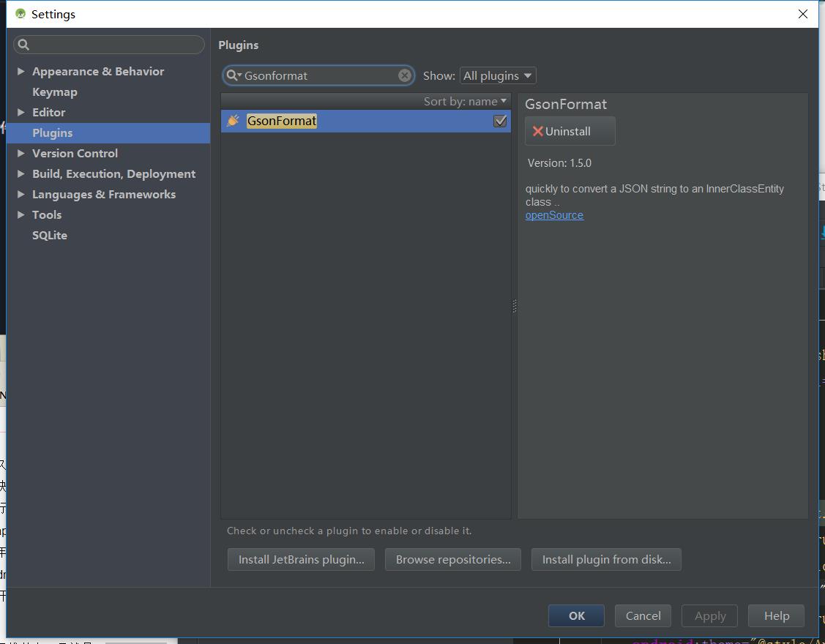Click the GsonFormat plugin plug icon
The height and width of the screenshot is (644, 825).
tap(233, 121)
